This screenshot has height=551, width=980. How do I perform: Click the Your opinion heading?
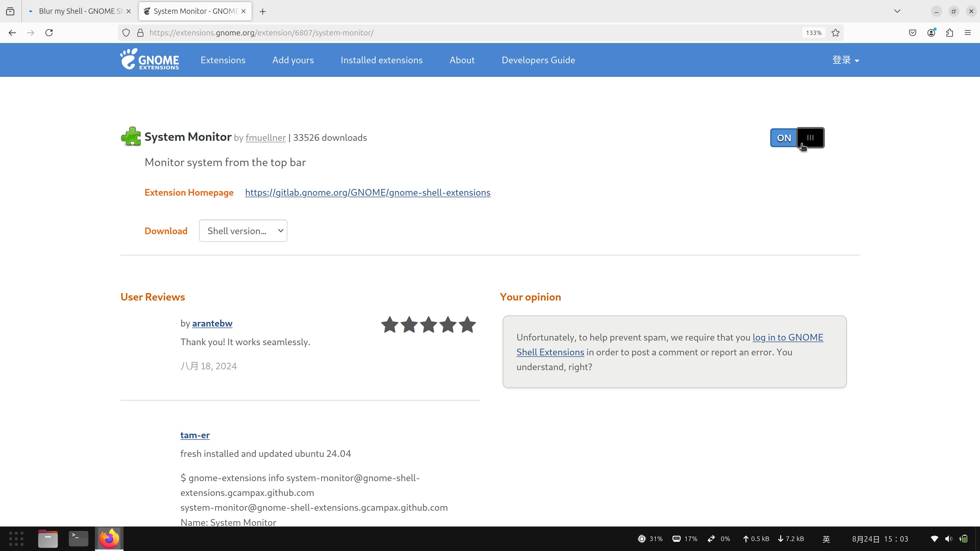(530, 297)
